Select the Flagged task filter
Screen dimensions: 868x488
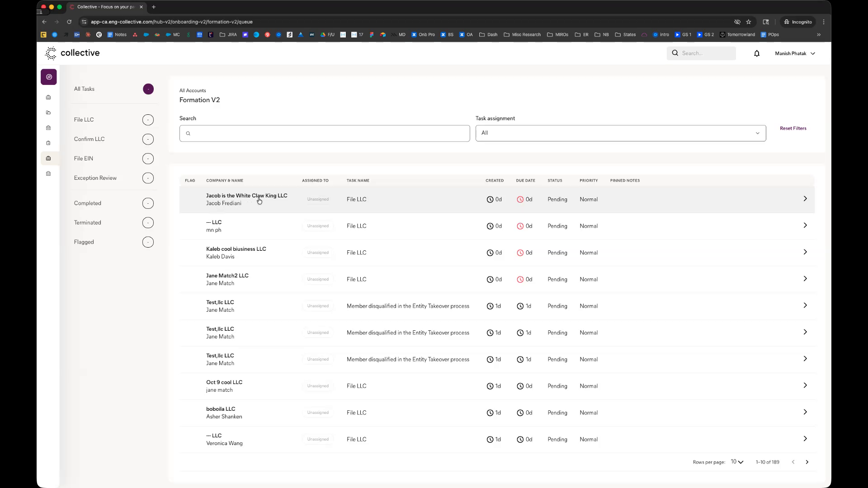click(84, 242)
